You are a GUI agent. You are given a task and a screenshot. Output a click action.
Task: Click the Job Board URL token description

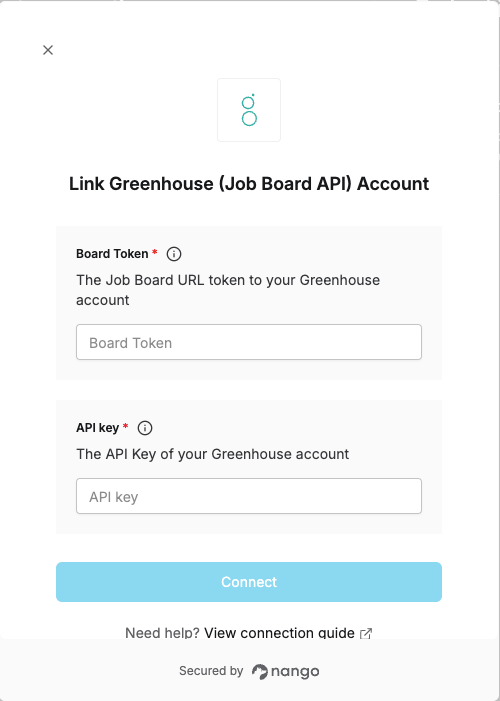click(228, 290)
